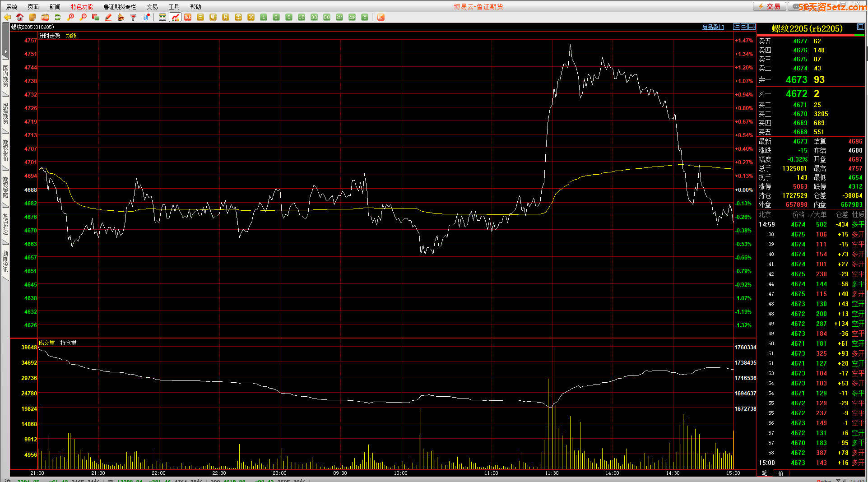Screen dimensions: 868x482
Task: Toggle the quote list table view
Action: coord(162,17)
